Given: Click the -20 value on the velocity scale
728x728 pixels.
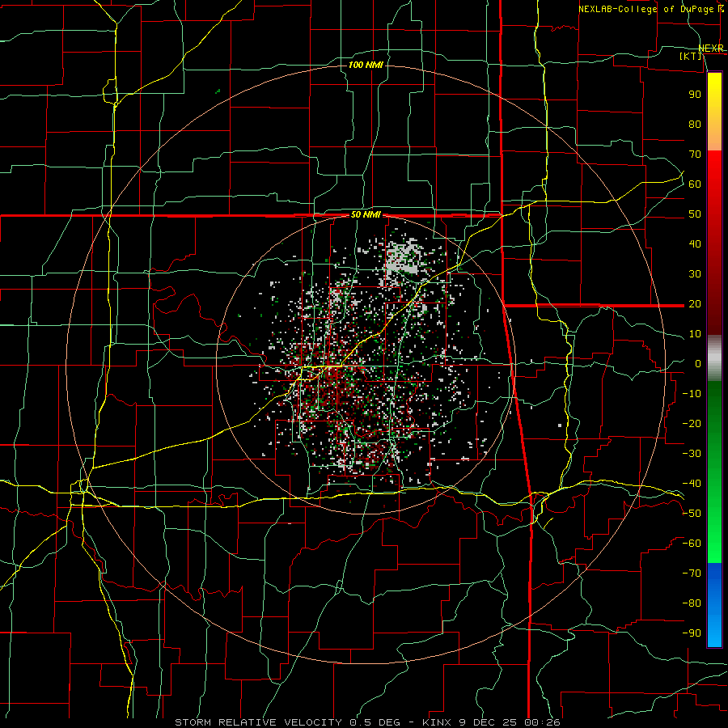Looking at the screenshot, I should pos(692,423).
